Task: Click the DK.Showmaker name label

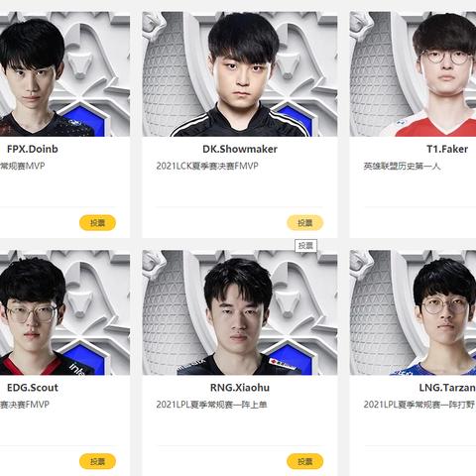Action: (x=240, y=149)
